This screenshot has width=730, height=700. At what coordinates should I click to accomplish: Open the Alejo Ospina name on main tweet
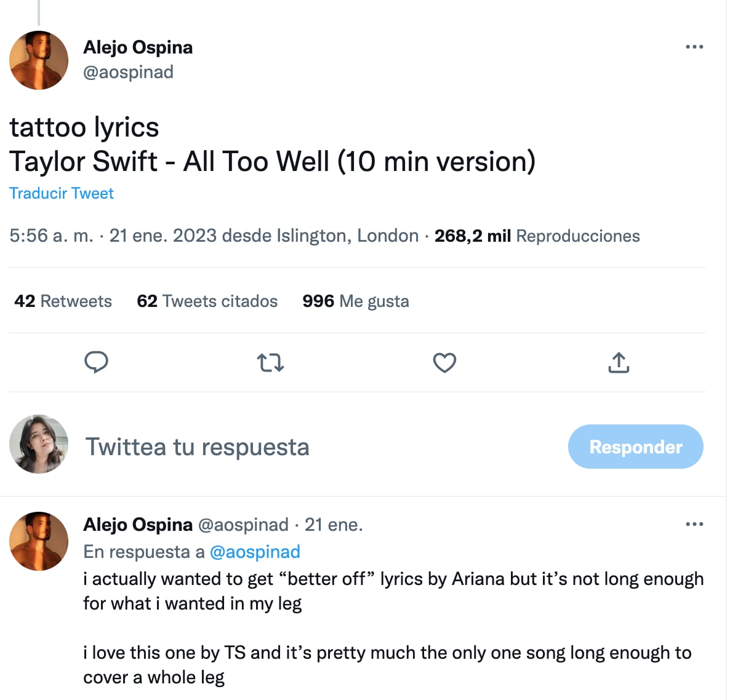(138, 47)
